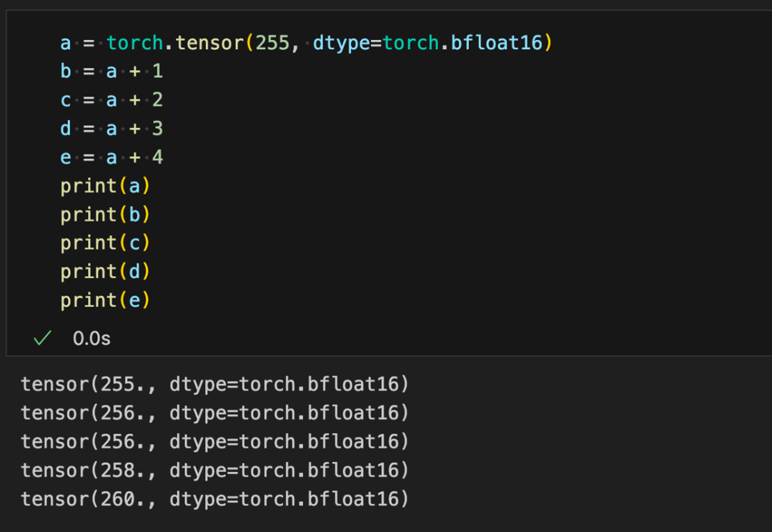Click the 'print(d)' statement
The image size is (772, 532).
click(105, 272)
